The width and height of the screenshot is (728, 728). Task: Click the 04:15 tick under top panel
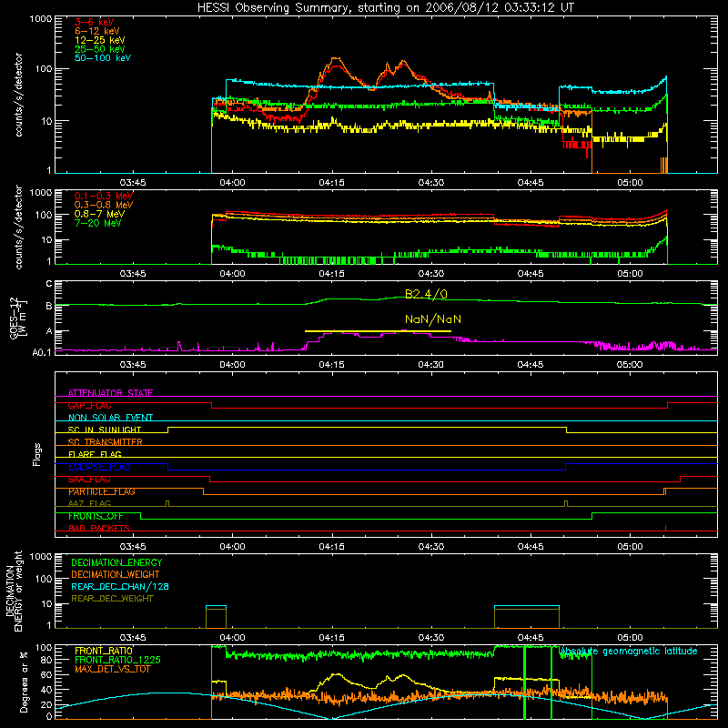[x=331, y=183]
